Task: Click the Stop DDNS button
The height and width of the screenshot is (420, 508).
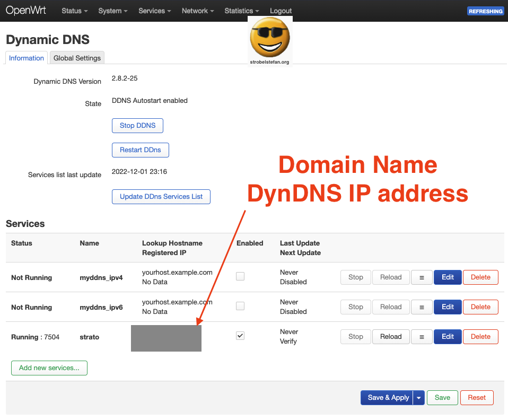Action: click(137, 126)
